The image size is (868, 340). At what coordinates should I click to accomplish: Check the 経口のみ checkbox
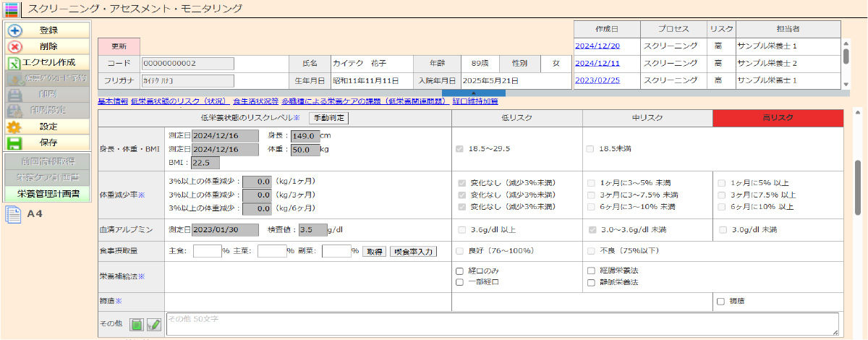tap(459, 271)
